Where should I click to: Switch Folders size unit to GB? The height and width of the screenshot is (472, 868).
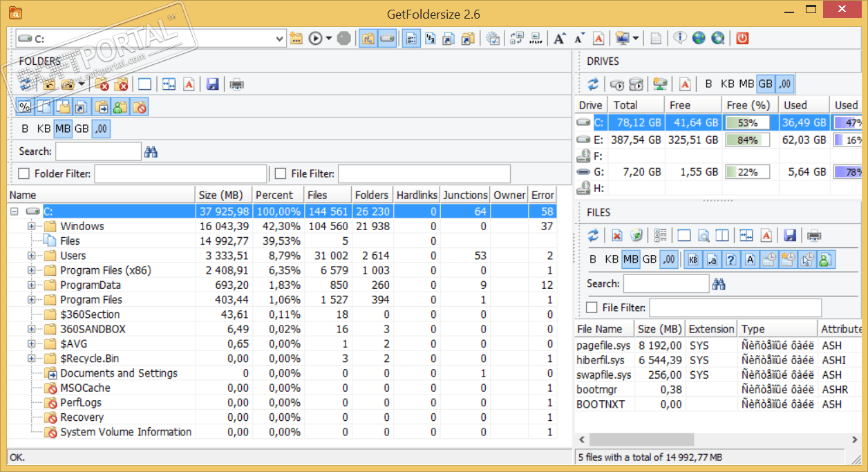(x=82, y=129)
